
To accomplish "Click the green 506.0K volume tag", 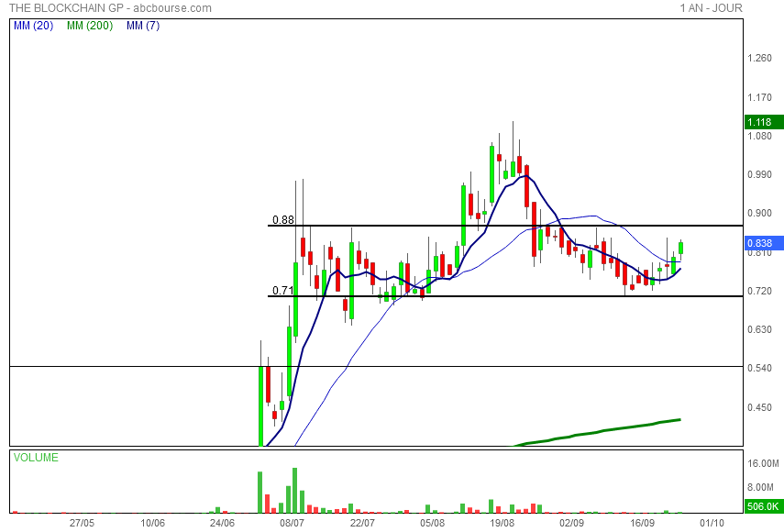I will click(x=764, y=506).
